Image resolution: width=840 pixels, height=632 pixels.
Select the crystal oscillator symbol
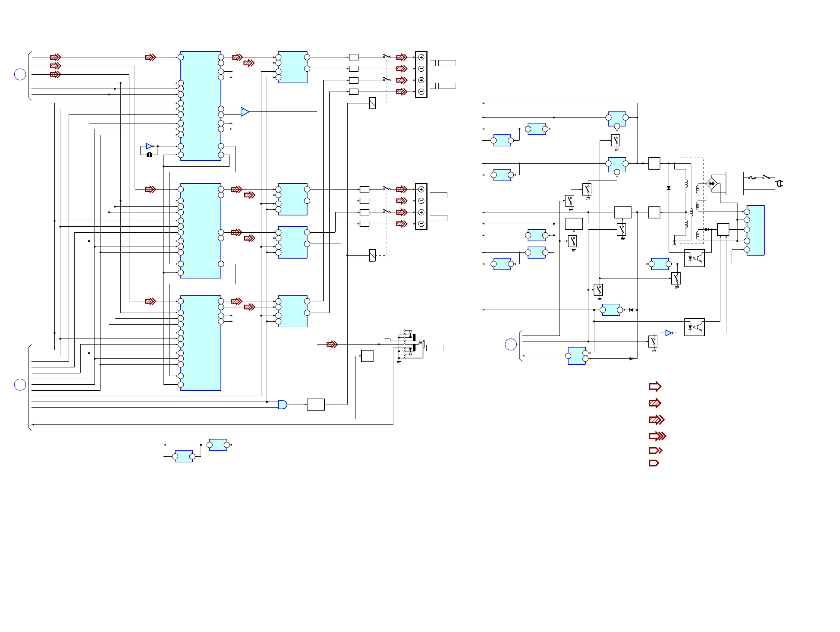click(149, 155)
